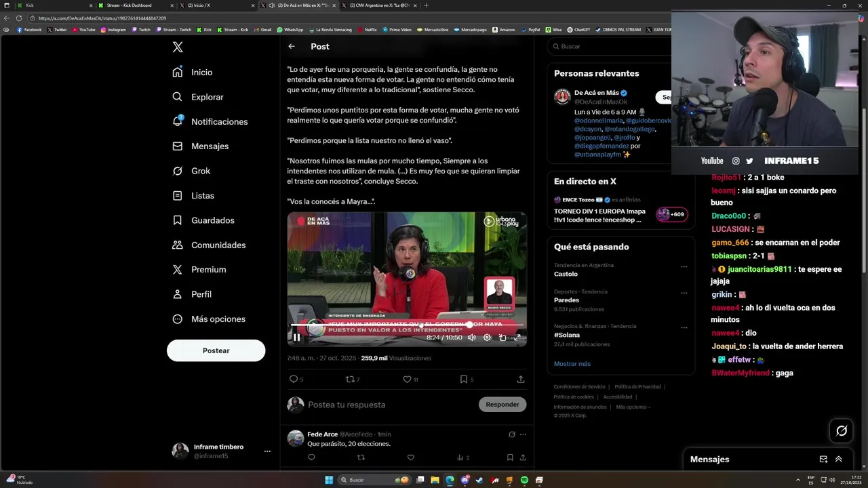This screenshot has width=868, height=488.
Task: Open a new browser tab
Action: (x=426, y=5)
